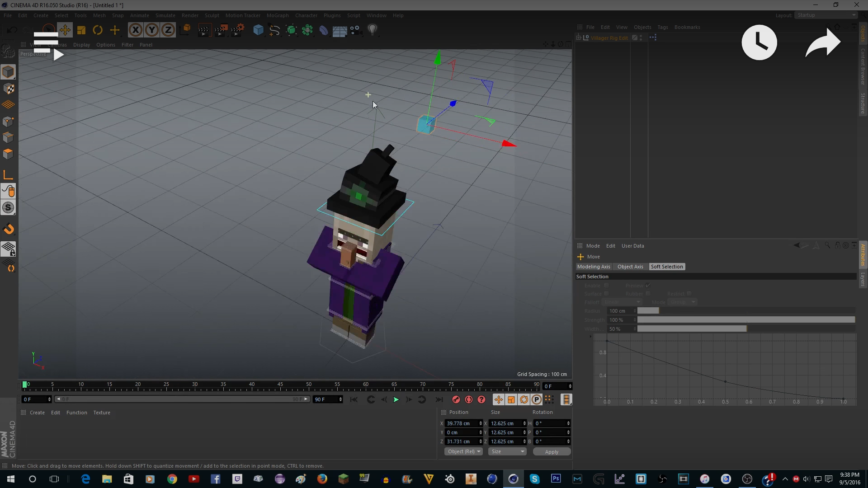
Task: Toggle Rotation keyframe recording in timeline bar
Action: coord(524,399)
